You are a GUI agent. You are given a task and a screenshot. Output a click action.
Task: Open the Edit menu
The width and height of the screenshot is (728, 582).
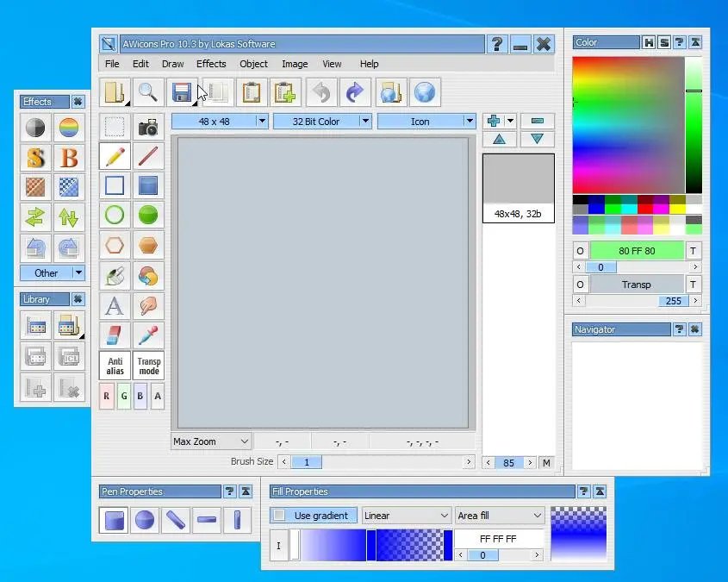point(140,64)
